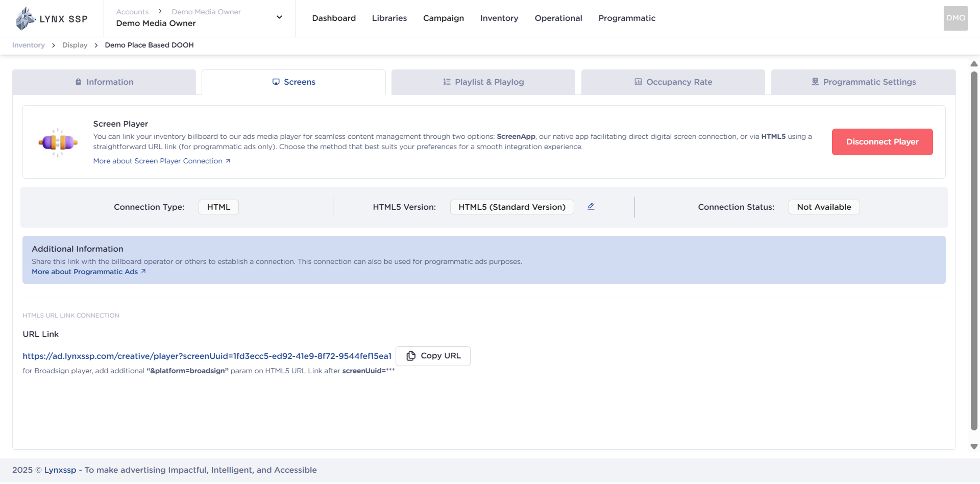Open the Occupancy Rate tab
The height and width of the screenshot is (484, 980).
point(673,82)
